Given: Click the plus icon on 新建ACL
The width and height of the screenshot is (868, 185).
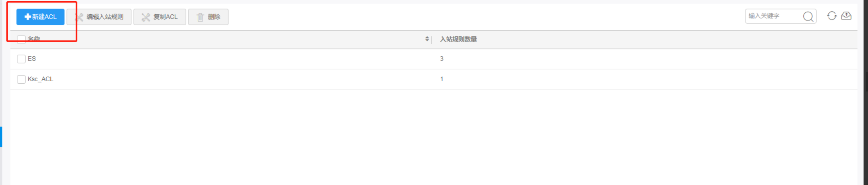Looking at the screenshot, I should click(27, 17).
